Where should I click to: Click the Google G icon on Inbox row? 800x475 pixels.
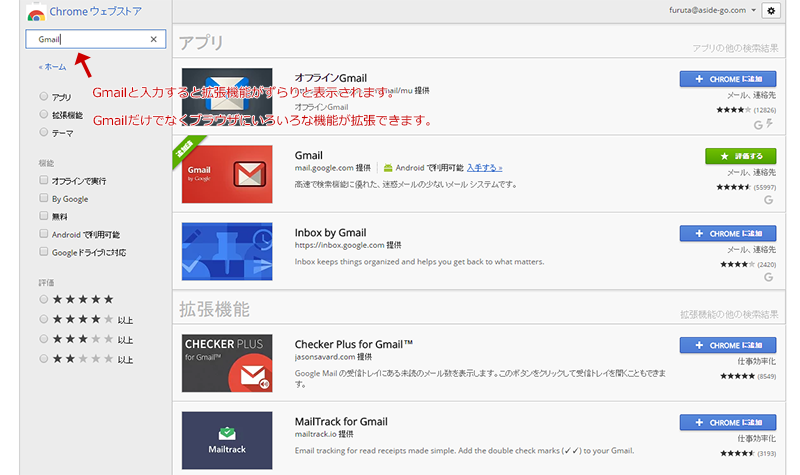(768, 277)
